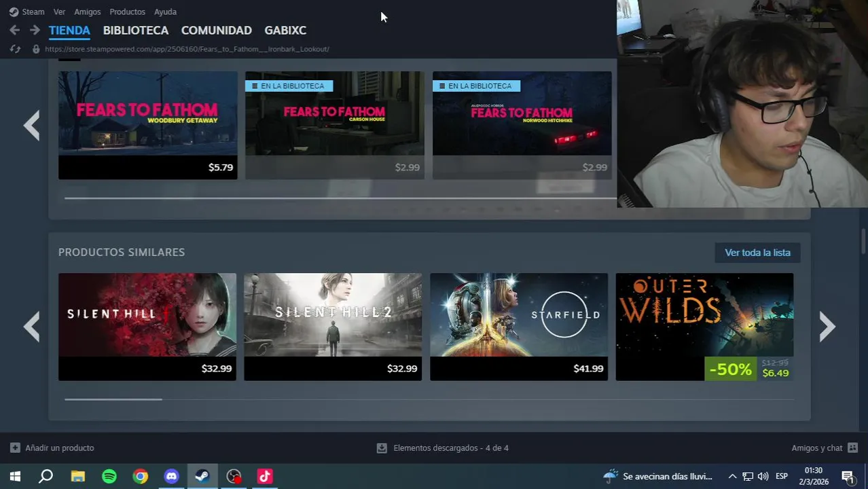Click the store URL address bar
The height and width of the screenshot is (489, 868).
(x=187, y=49)
